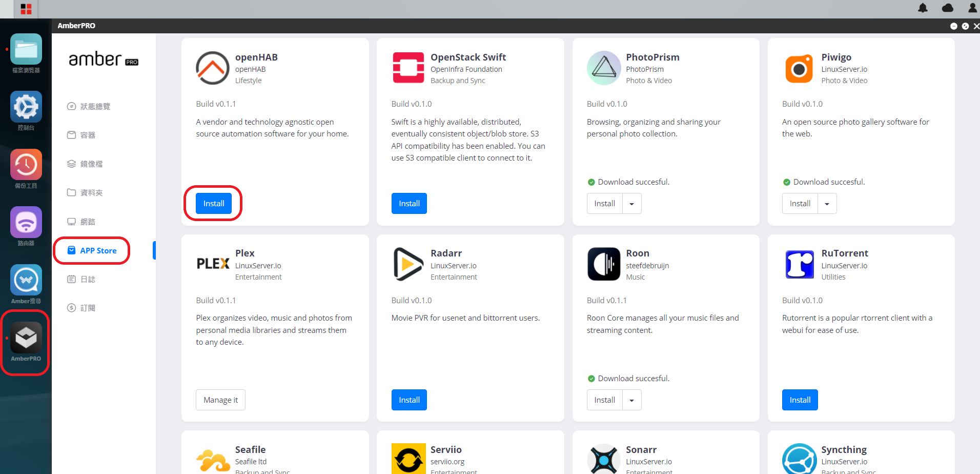Viewport: 980px width, 474px height.
Task: Click the openHAB title text
Action: [256, 57]
